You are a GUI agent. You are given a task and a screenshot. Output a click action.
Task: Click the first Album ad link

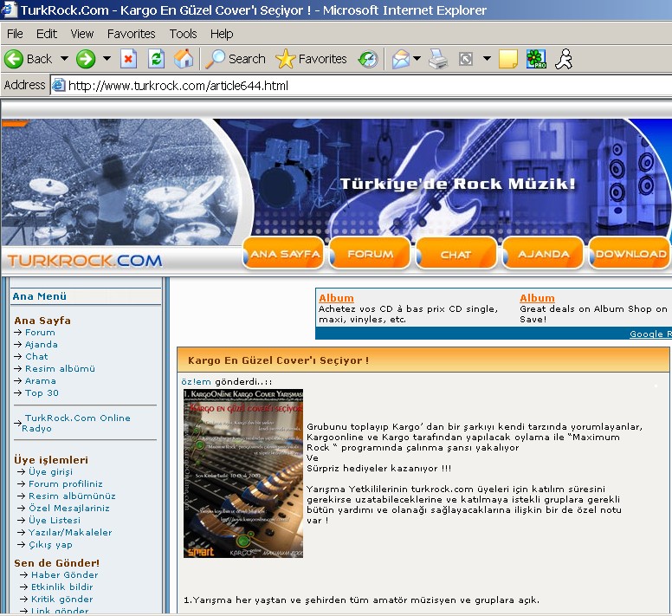[336, 297]
